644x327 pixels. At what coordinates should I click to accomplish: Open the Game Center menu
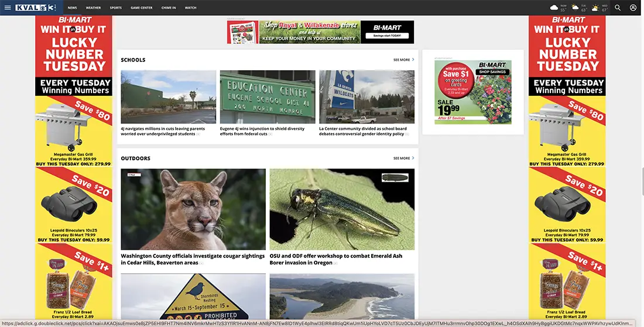pyautogui.click(x=142, y=8)
